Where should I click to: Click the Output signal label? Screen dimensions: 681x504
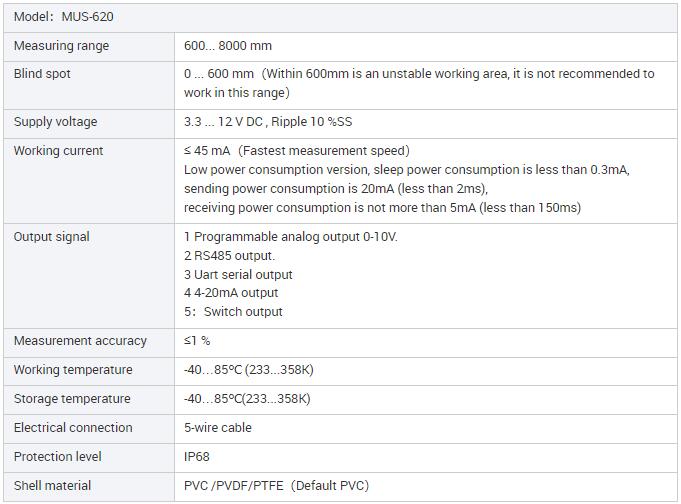point(51,237)
